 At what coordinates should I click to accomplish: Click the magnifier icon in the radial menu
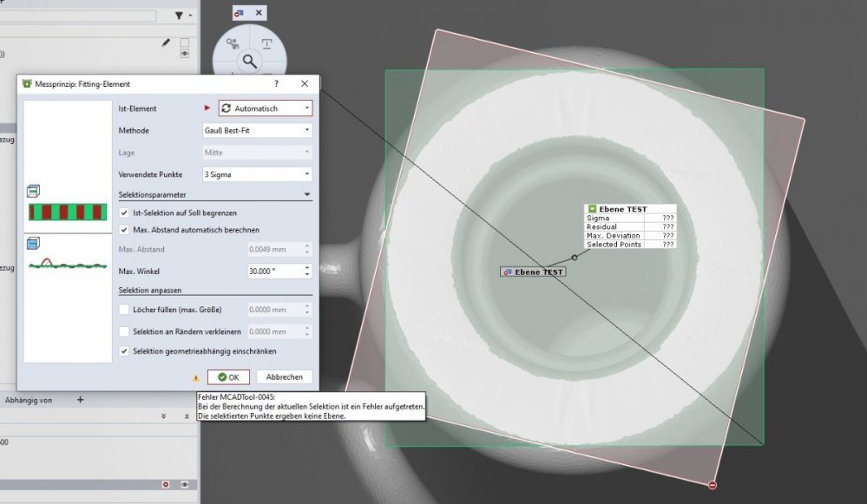pyautogui.click(x=249, y=61)
